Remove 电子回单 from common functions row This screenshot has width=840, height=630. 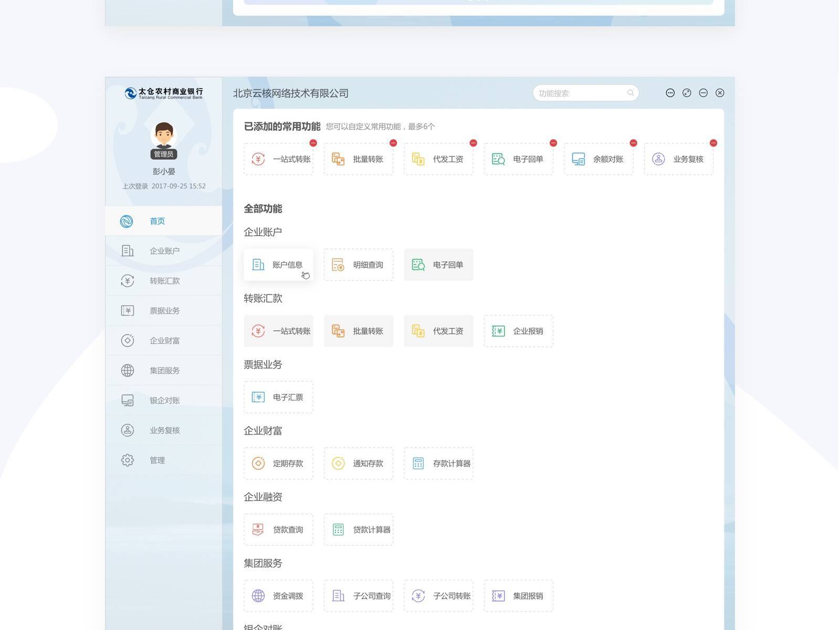[x=553, y=143]
